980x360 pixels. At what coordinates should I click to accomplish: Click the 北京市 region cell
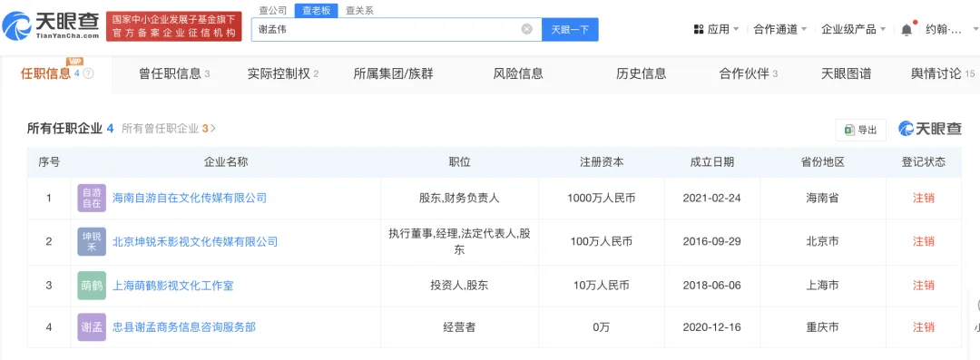click(823, 241)
